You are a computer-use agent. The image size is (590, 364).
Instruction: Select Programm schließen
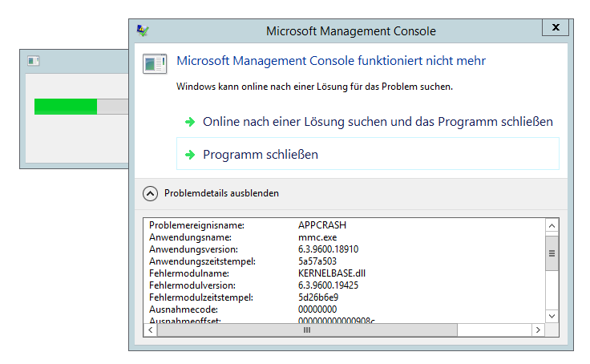pos(368,154)
